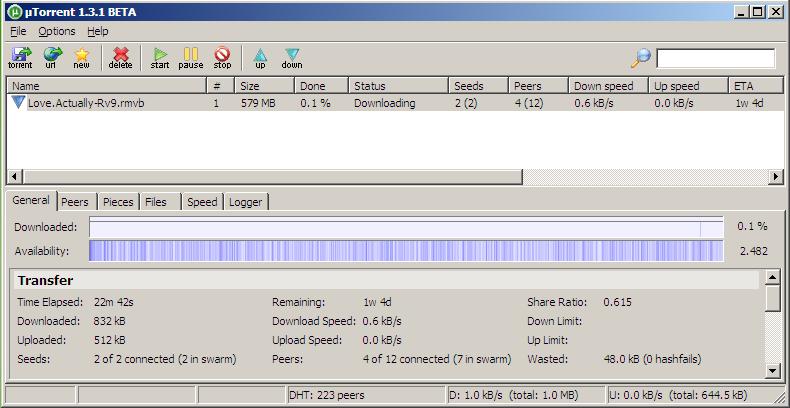Viewport: 790px width, 408px height.
Task: Open the File menu
Action: [x=18, y=31]
